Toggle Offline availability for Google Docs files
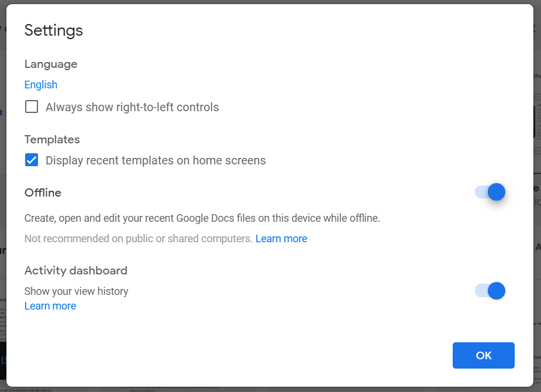Screen dimensions: 541x392 point(488,192)
